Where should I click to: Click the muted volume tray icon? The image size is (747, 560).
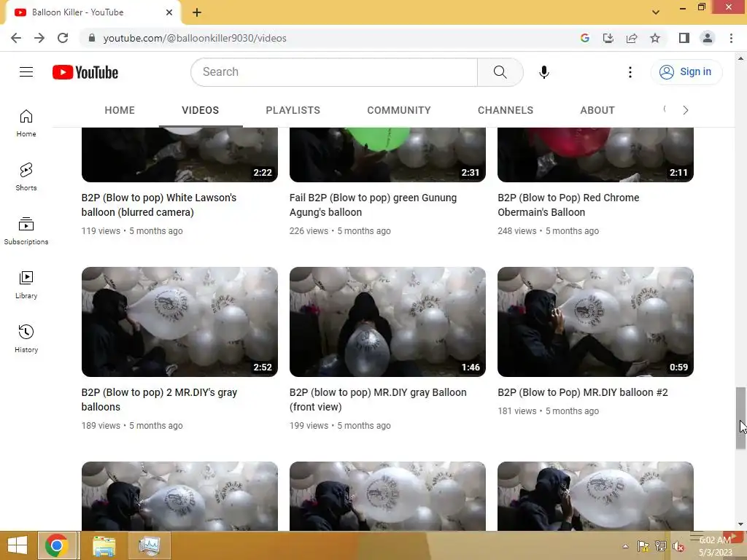[677, 546]
